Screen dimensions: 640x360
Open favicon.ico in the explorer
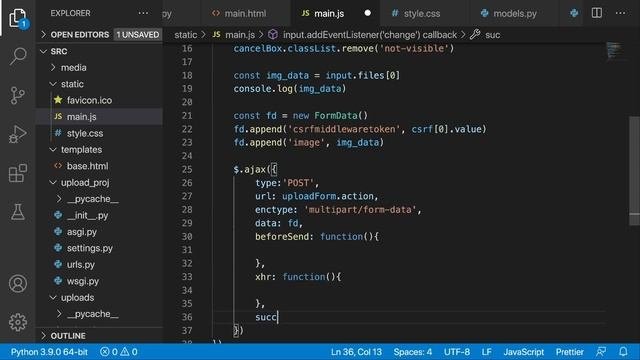coord(89,100)
